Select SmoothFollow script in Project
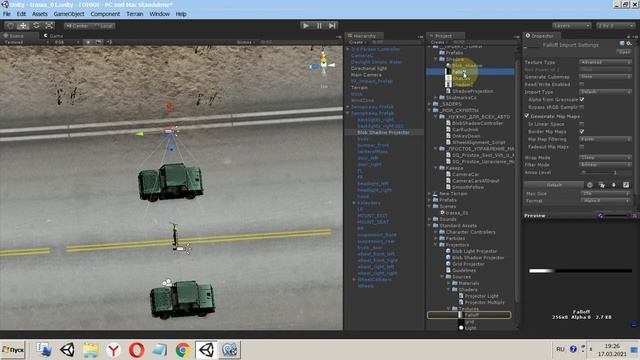The image size is (640, 360). (468, 187)
